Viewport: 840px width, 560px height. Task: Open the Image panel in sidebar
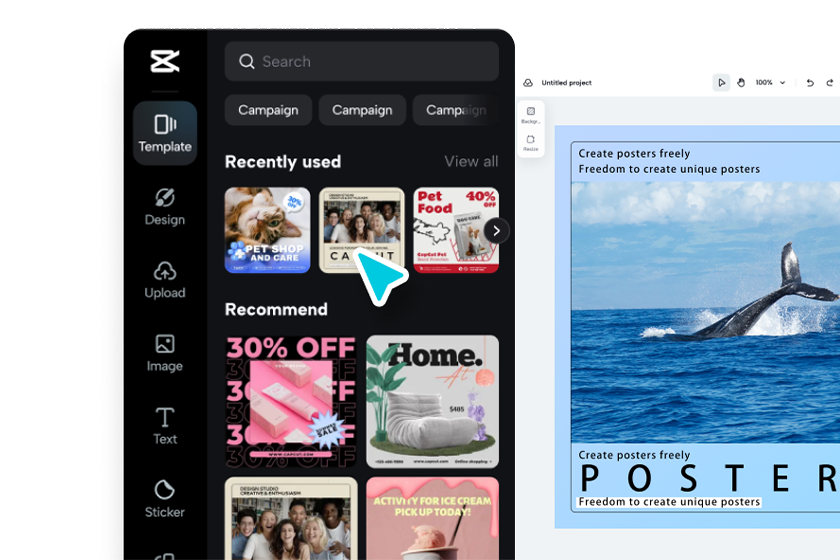click(165, 353)
